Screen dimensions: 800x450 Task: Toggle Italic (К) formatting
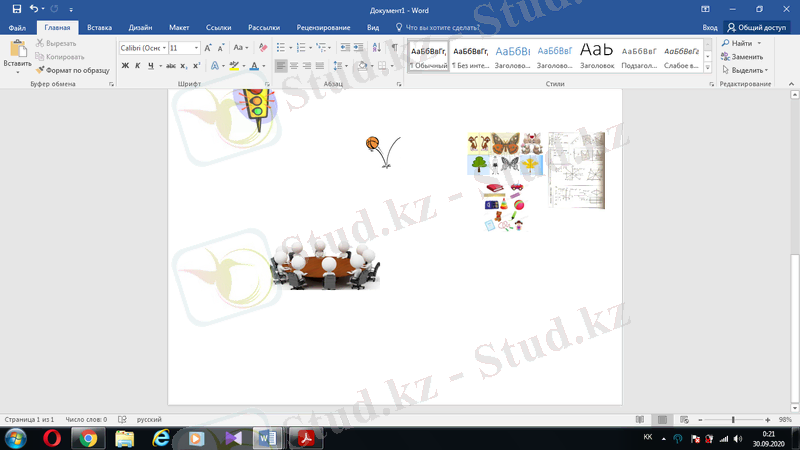coord(138,66)
